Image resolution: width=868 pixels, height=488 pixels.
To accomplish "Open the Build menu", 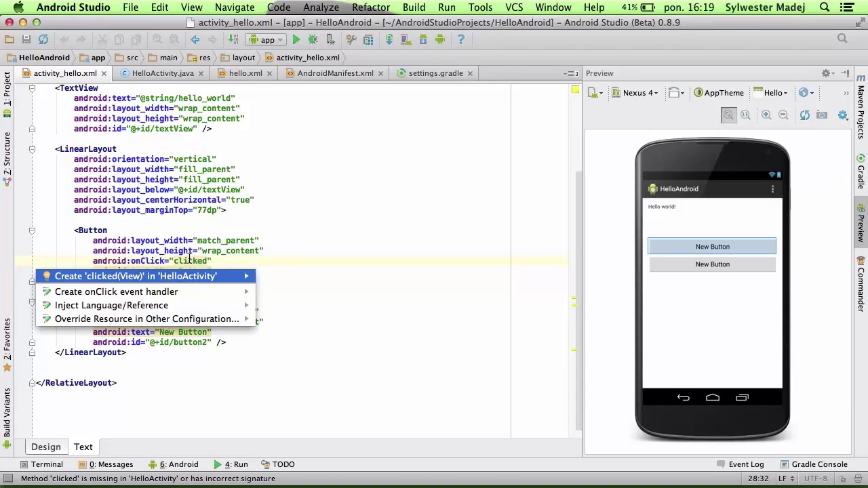I will [x=414, y=7].
